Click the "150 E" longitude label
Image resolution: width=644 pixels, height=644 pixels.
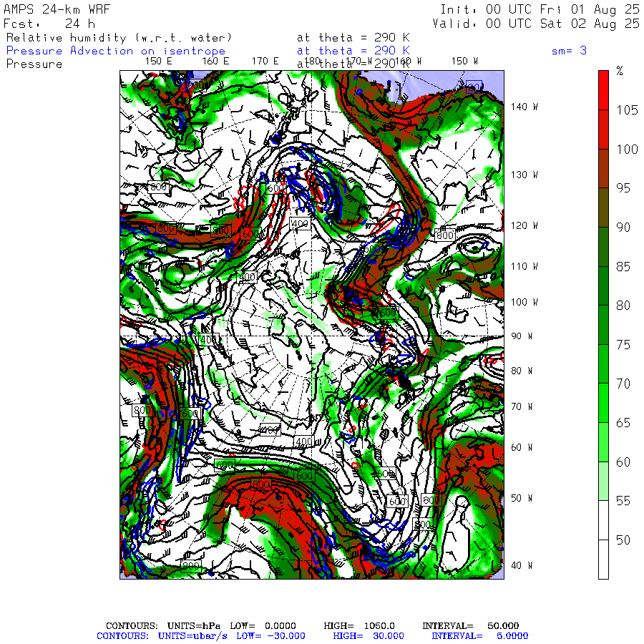(x=159, y=62)
